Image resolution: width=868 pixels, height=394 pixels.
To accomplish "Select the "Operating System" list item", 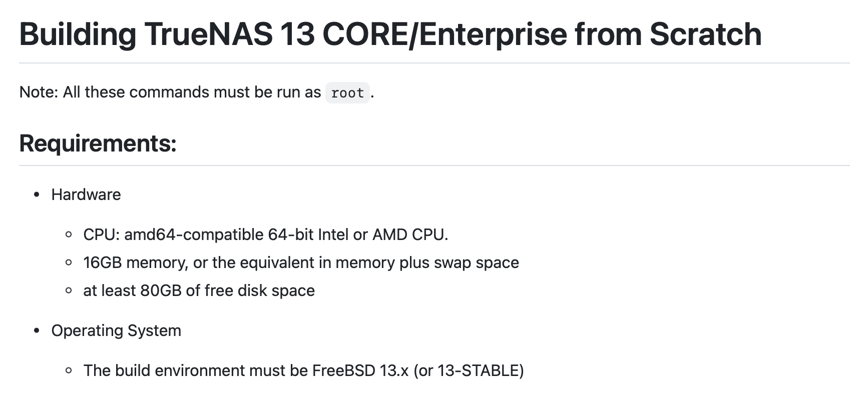I will pyautogui.click(x=116, y=330).
